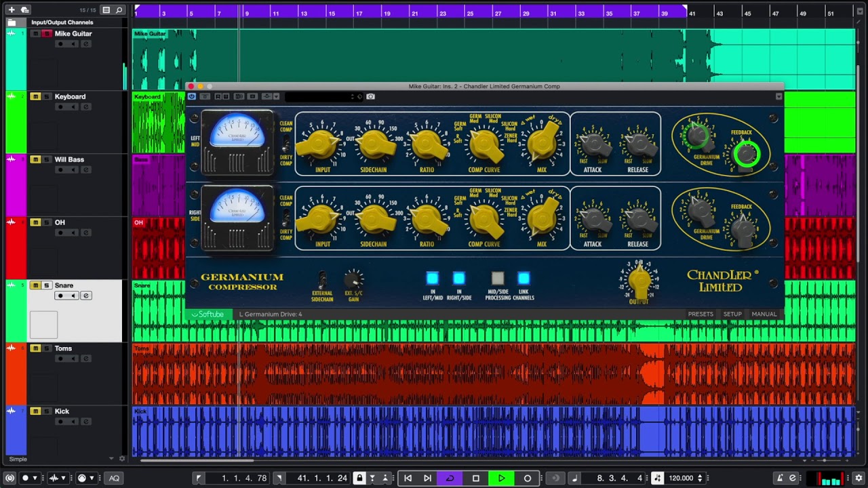Click the plugin snapshot camera icon

point(370,97)
